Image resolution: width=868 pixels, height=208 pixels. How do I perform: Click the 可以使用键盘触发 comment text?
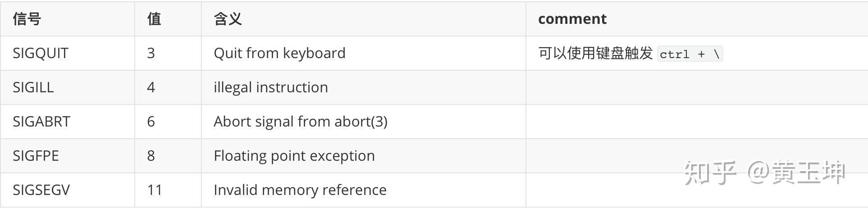pyautogui.click(x=595, y=53)
